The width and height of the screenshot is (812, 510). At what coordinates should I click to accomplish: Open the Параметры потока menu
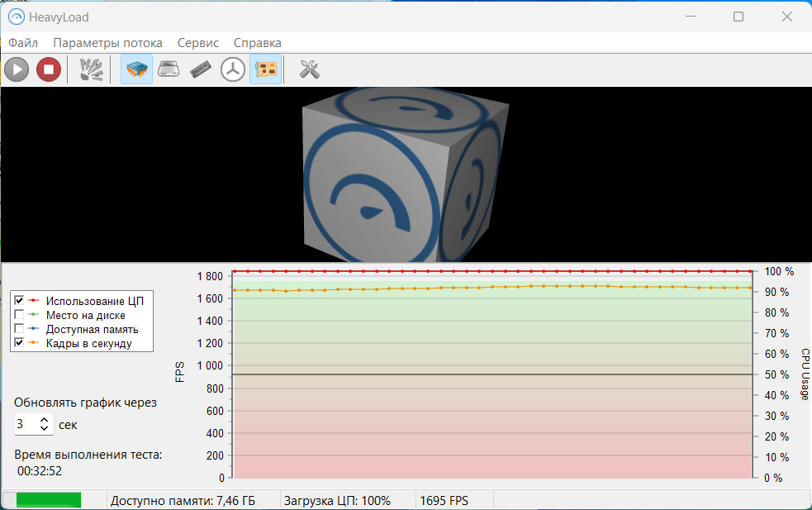click(x=107, y=43)
